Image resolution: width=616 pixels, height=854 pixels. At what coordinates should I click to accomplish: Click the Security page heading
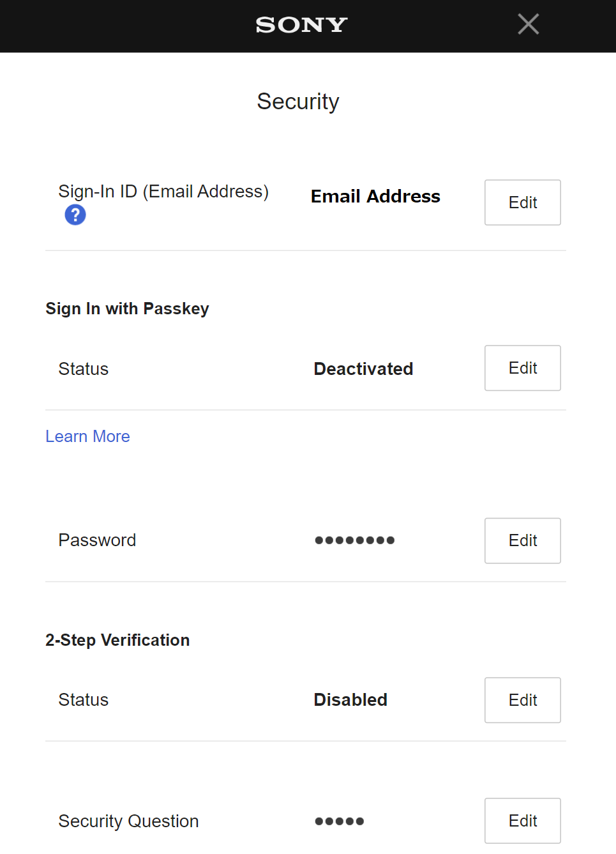click(298, 102)
